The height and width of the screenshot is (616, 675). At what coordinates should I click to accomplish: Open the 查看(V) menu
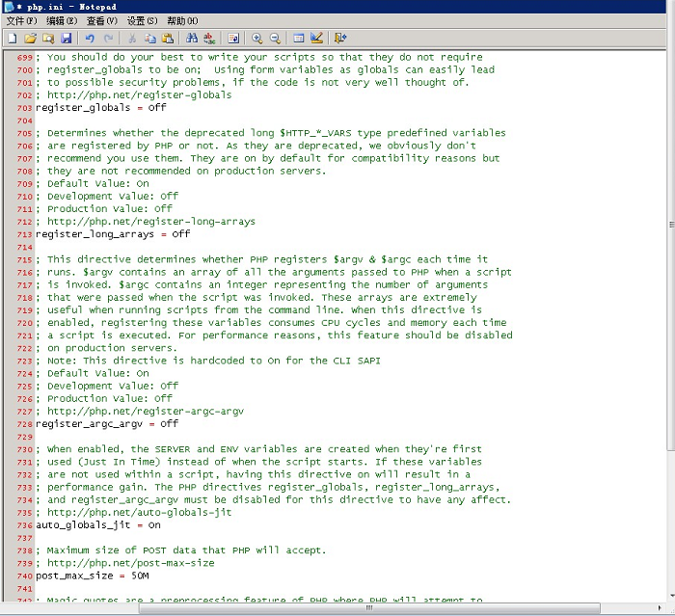(x=101, y=20)
